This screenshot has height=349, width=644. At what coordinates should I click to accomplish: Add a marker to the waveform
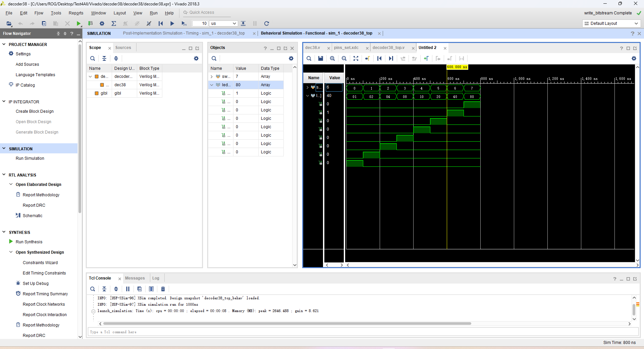pos(426,58)
